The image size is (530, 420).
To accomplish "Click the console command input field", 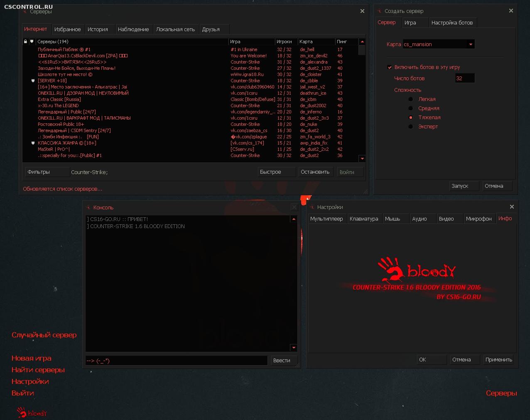I will (x=177, y=361).
